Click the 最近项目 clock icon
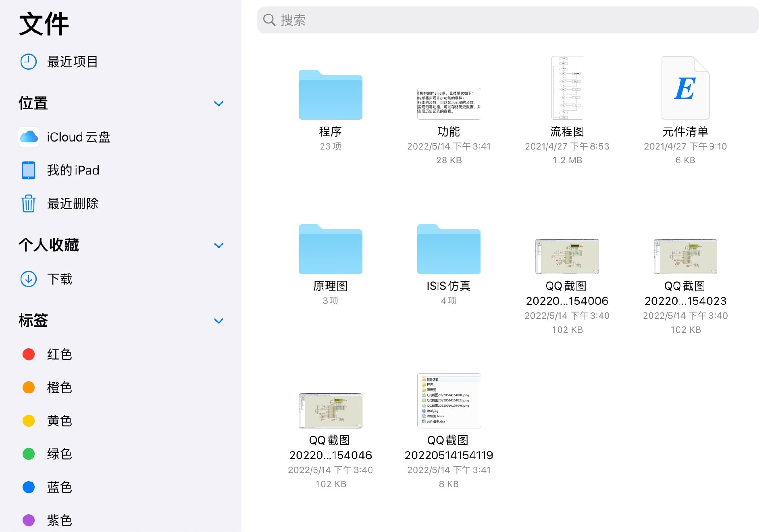The image size is (774, 532). (29, 62)
